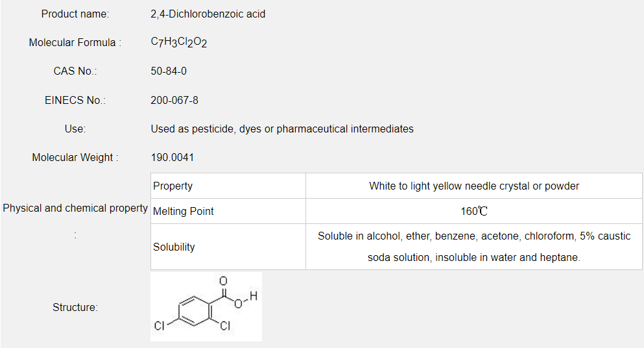644x348 pixels.
Task: Click the "Melting Point" table cell
Action: pyautogui.click(x=184, y=211)
